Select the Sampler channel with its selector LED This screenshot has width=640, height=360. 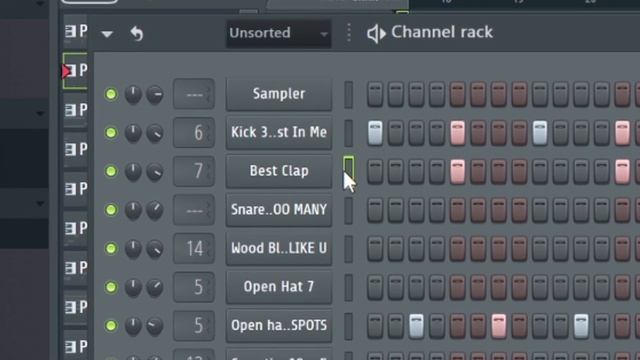348,94
